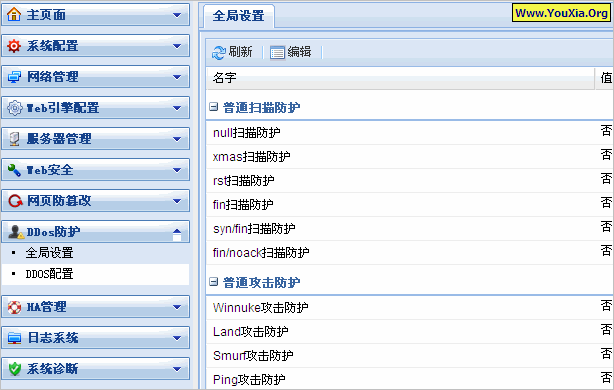
Task: Click the 值 column header
Action: point(605,78)
